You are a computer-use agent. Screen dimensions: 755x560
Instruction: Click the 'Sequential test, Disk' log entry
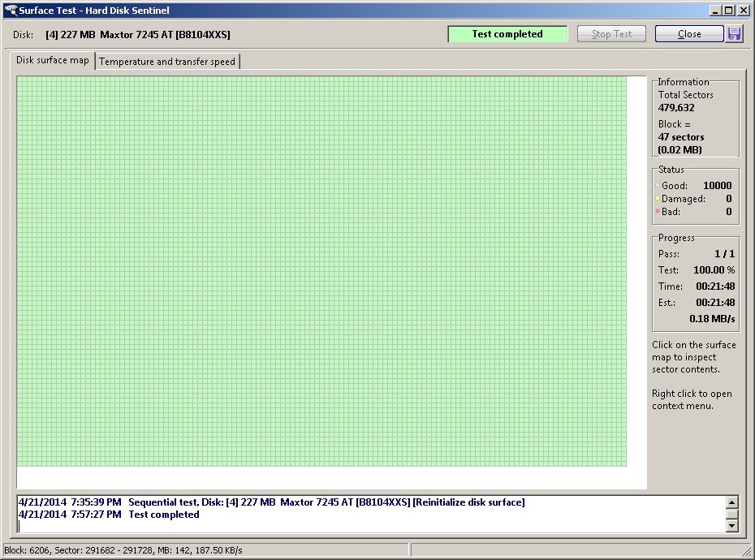[x=272, y=502]
